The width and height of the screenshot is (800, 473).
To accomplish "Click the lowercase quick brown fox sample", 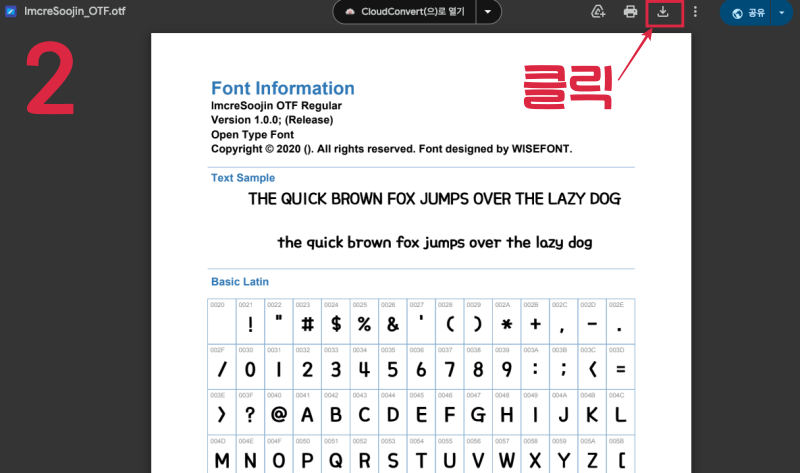I will (x=434, y=242).
